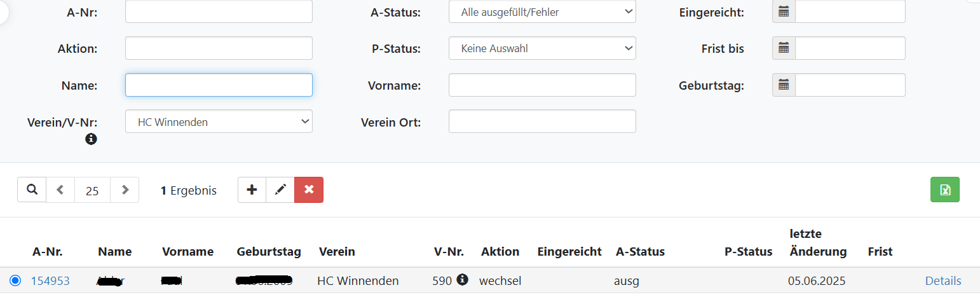Open application number 154953 link

coord(50,280)
